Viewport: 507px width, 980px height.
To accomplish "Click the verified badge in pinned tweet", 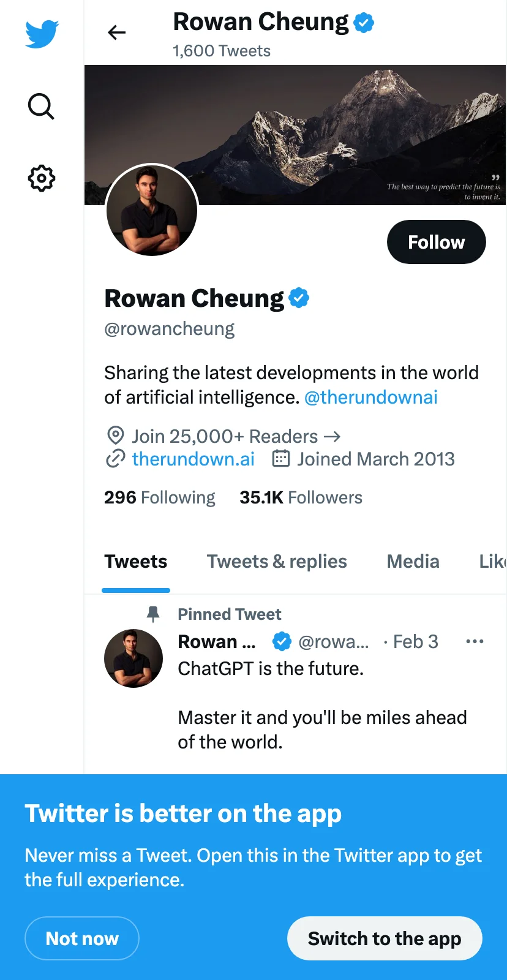I will click(x=282, y=641).
